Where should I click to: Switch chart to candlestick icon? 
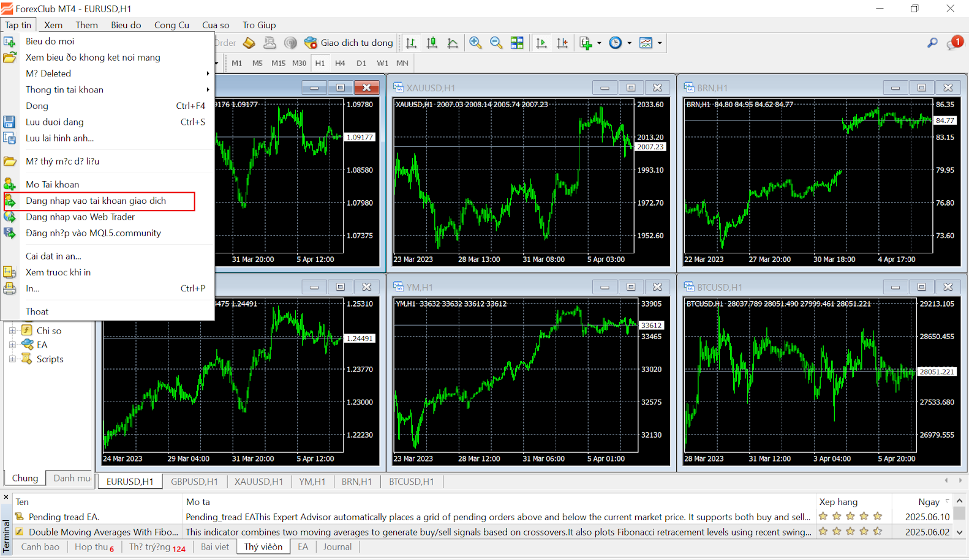[432, 43]
